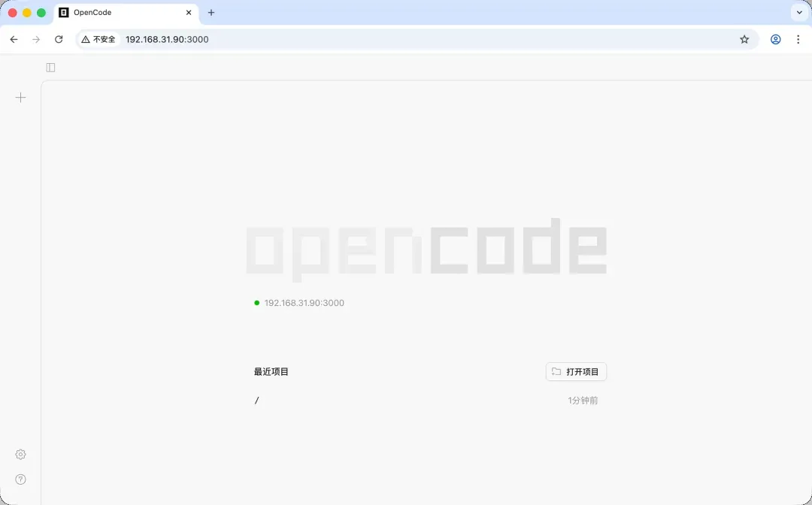
Task: Open the Chrome three-dot menu
Action: click(798, 39)
